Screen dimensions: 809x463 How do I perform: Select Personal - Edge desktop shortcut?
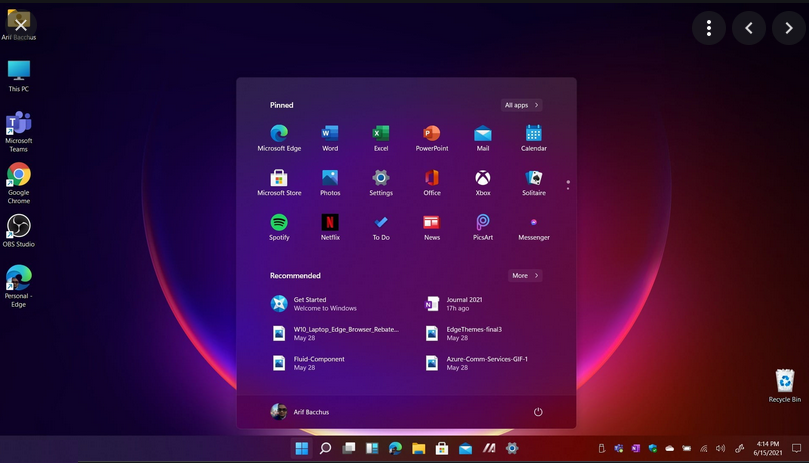tap(19, 286)
